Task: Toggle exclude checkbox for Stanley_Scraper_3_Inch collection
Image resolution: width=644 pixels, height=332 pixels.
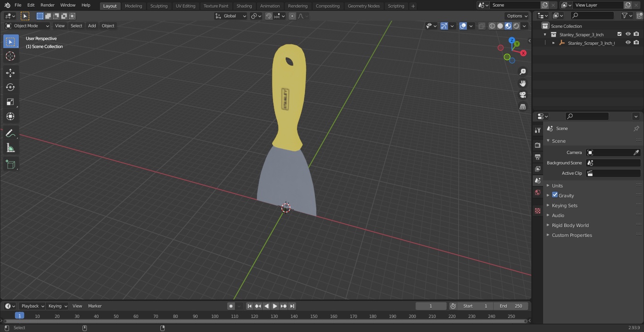Action: click(x=619, y=34)
